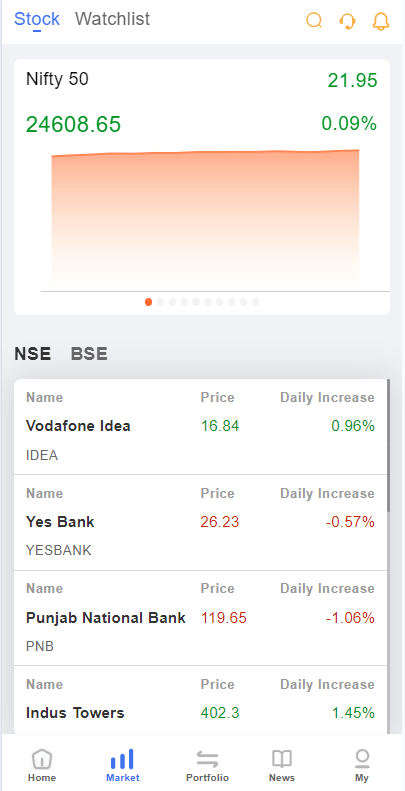
Task: Open the My profile icon
Action: (362, 758)
